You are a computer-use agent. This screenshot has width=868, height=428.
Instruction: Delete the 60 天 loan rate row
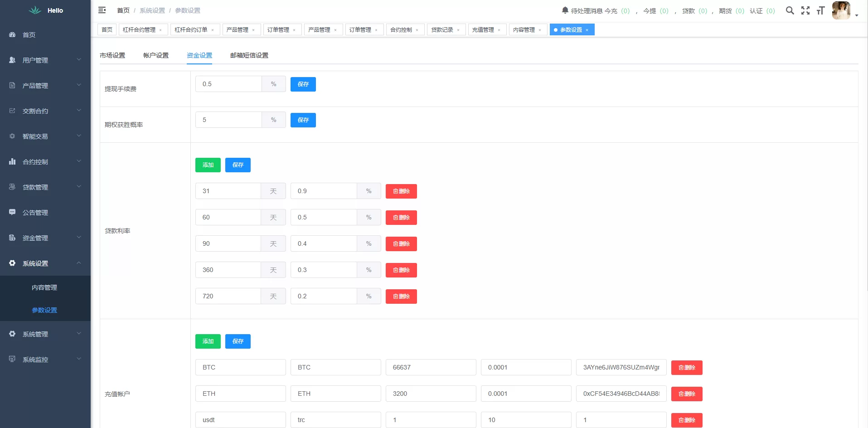tap(401, 218)
